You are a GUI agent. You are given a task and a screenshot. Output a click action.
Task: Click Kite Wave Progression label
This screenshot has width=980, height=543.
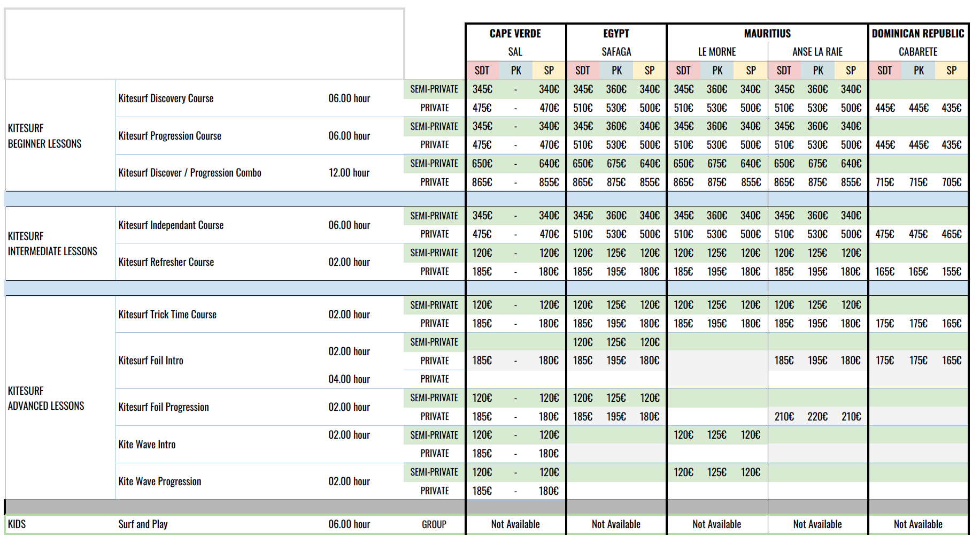160,481
